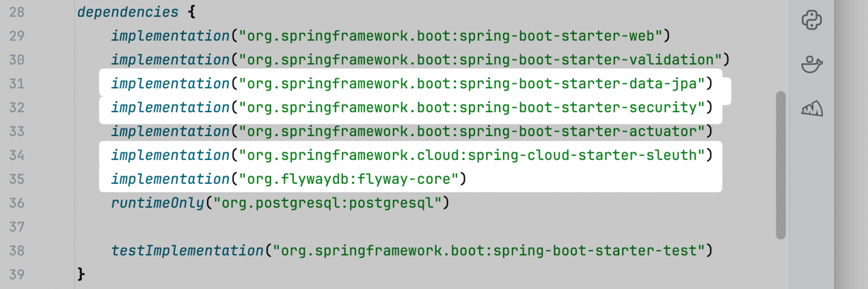Click line number 39 in the gutter
This screenshot has width=868, height=289.
(17, 275)
